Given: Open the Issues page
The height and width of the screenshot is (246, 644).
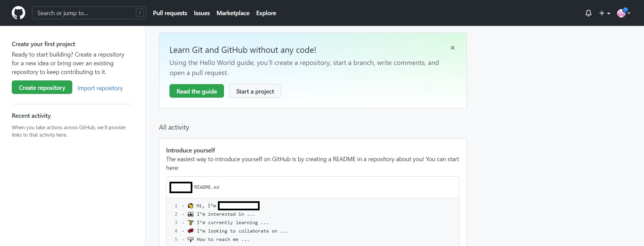Looking at the screenshot, I should pyautogui.click(x=202, y=13).
